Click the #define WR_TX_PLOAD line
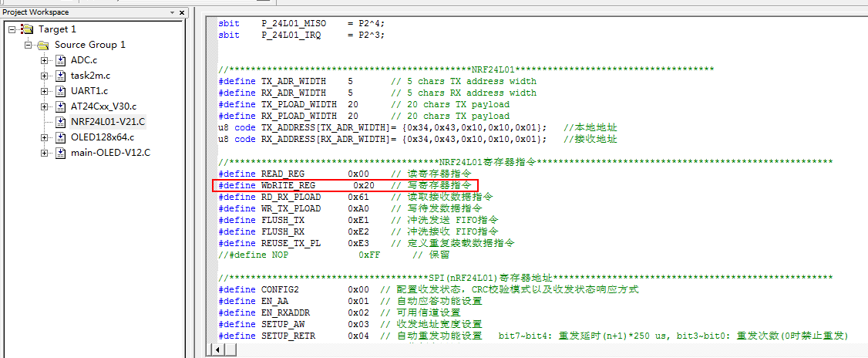The height and width of the screenshot is (358, 868). coord(351,208)
